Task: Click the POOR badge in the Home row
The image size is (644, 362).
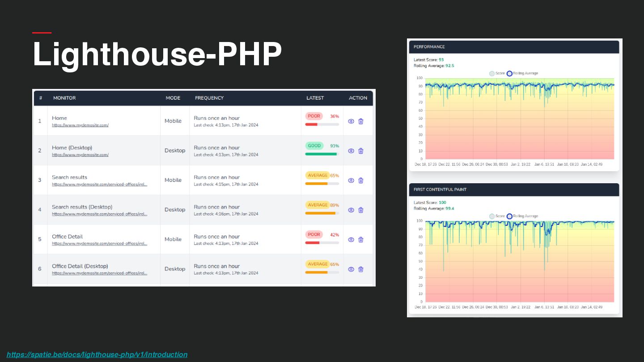Action: [314, 116]
